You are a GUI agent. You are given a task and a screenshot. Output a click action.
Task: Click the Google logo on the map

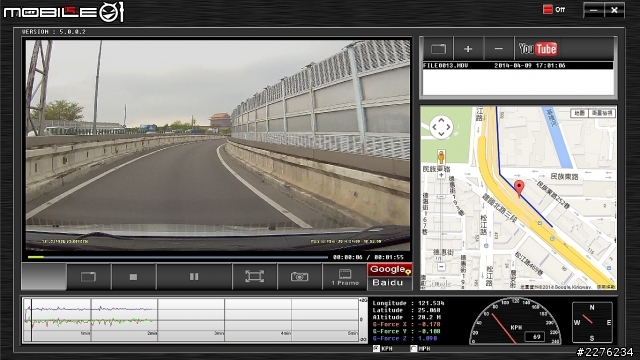click(x=438, y=283)
